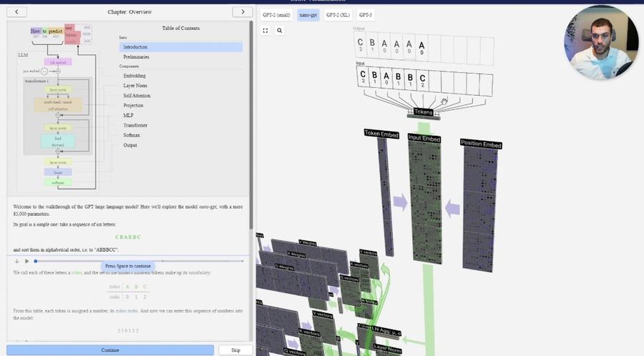644x356 pixels.
Task: Click the Continue button
Action: tap(110, 350)
